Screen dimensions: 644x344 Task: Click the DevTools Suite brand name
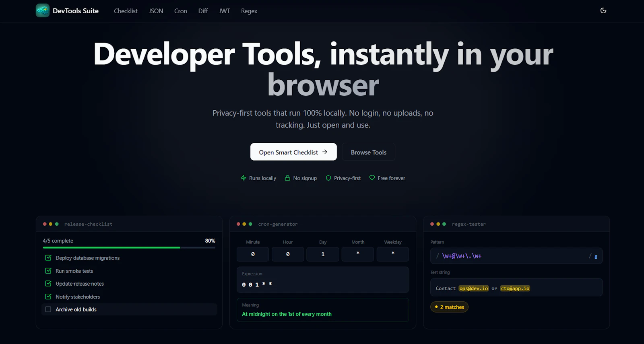76,11
